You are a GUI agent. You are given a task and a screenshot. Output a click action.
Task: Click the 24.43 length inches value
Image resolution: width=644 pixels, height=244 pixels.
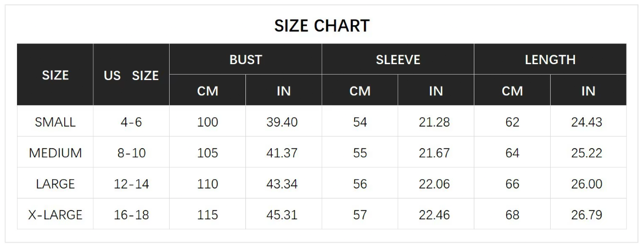[586, 122]
